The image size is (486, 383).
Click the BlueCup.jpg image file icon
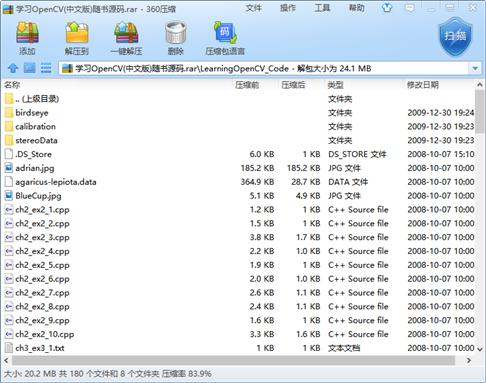9,196
